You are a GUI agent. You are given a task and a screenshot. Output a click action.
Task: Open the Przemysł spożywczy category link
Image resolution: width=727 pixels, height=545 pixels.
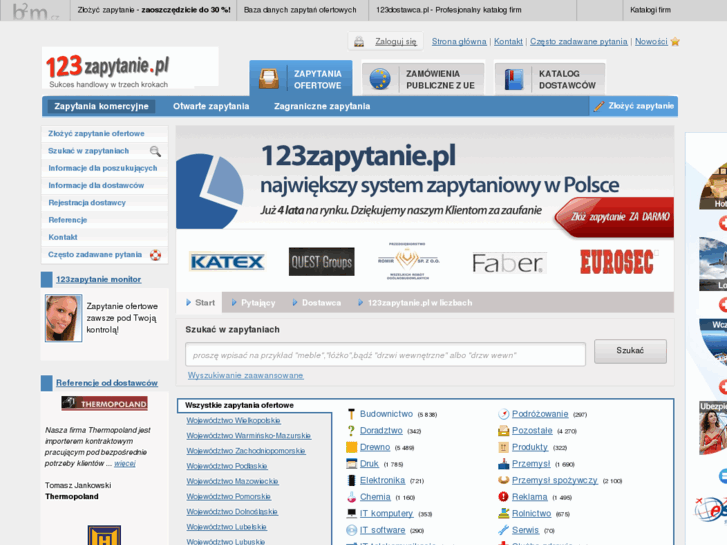(x=555, y=481)
